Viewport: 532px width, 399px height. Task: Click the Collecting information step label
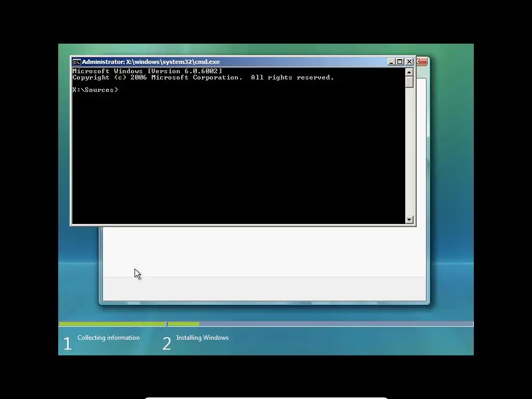[x=109, y=338]
